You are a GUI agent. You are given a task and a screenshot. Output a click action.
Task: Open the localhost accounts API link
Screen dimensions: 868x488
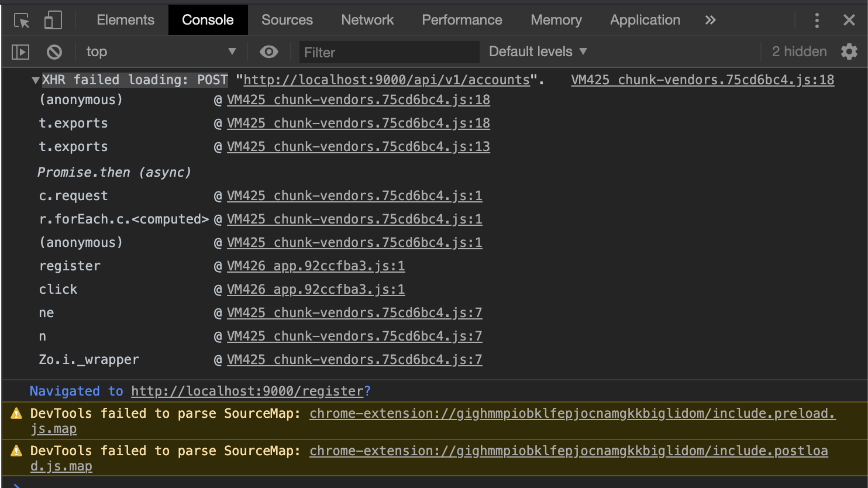[x=387, y=80]
